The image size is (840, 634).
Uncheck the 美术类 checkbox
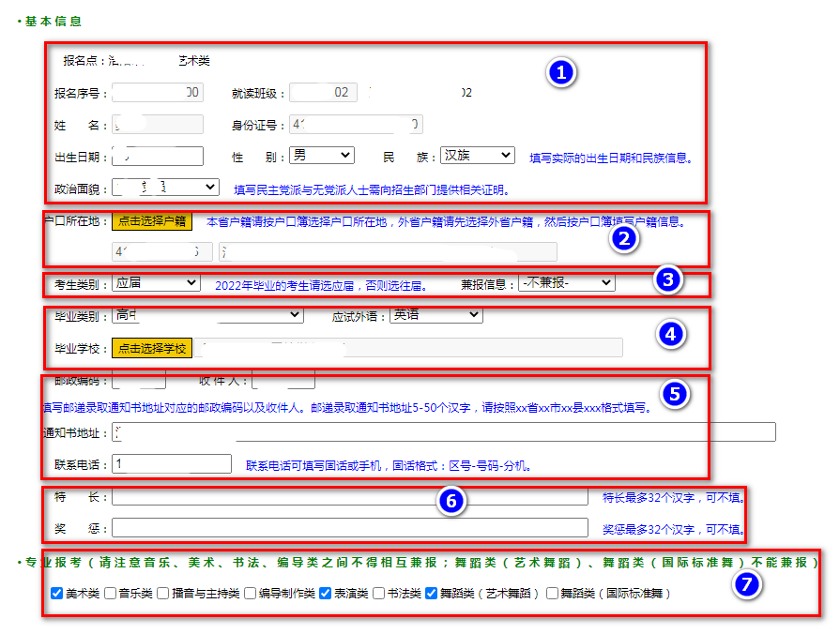tap(56, 594)
